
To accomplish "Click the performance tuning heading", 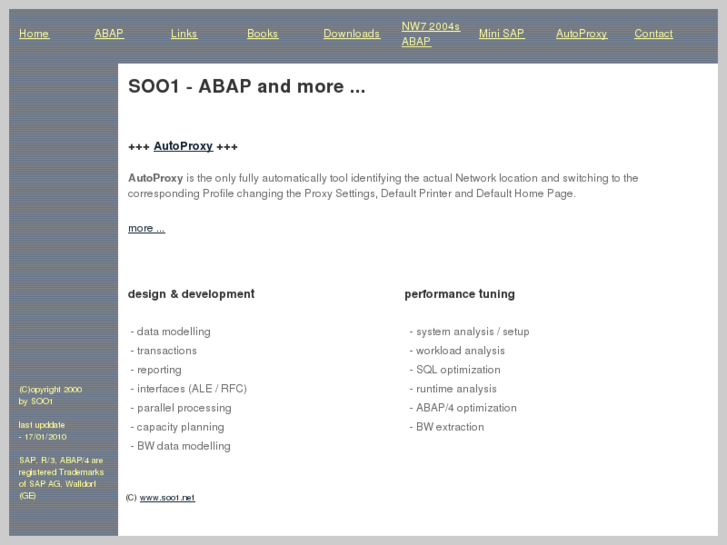I will 459,294.
